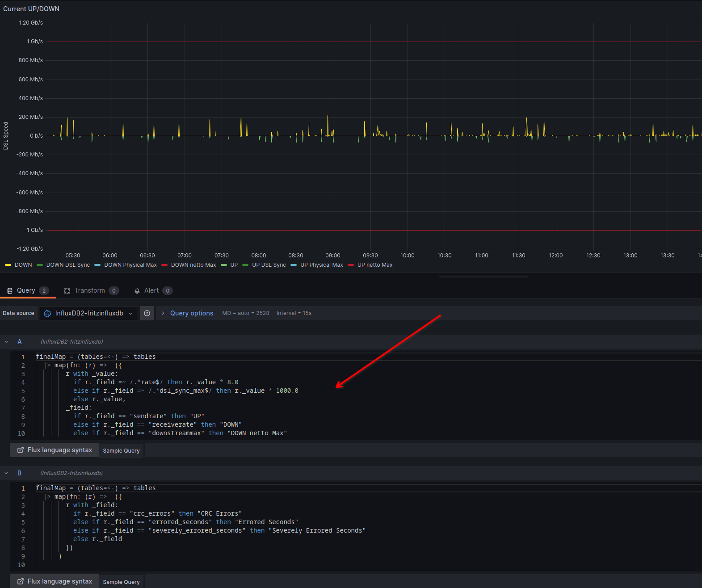This screenshot has width=702, height=588.
Task: Click Sample Query button under query A
Action: coord(122,450)
